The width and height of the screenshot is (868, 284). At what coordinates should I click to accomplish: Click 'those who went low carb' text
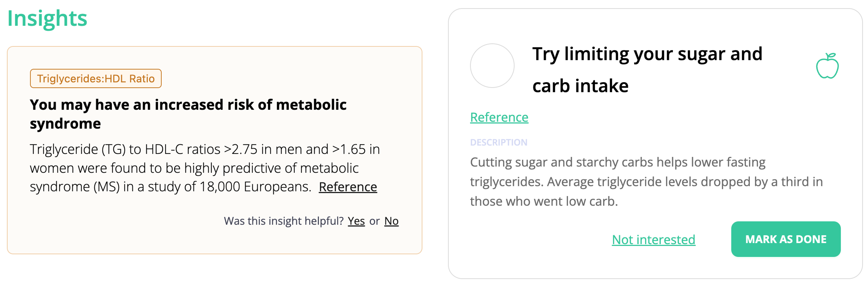(544, 201)
